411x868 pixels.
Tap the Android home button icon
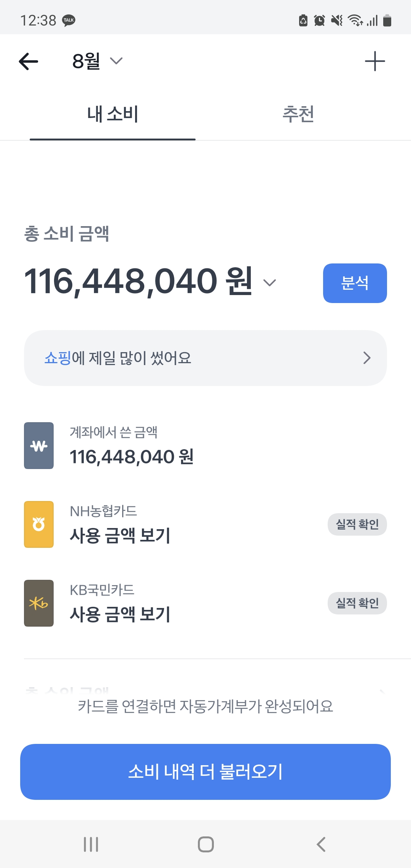[x=206, y=844]
